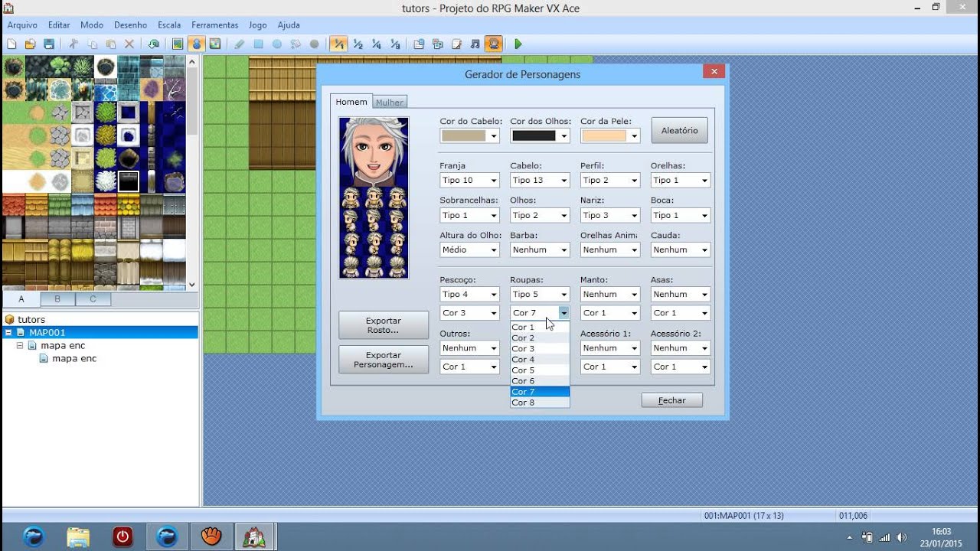Viewport: 980px width, 551px height.
Task: Open the Ferramentas menu
Action: click(214, 25)
